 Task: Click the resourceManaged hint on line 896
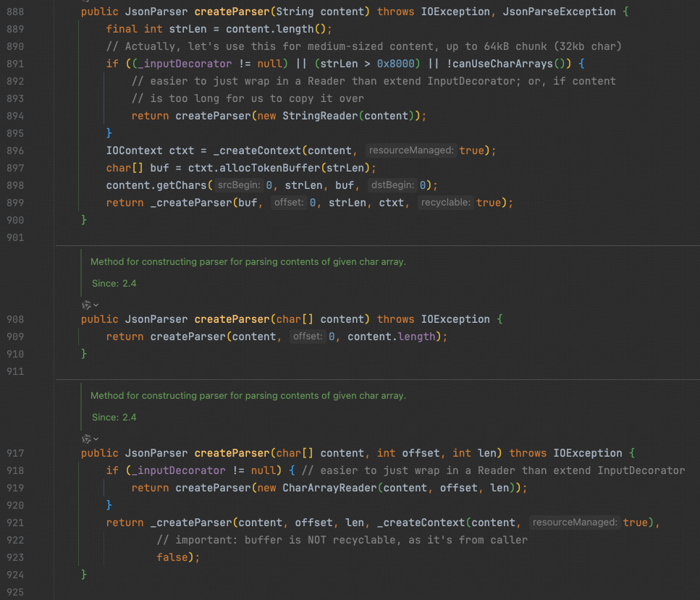tap(410, 151)
